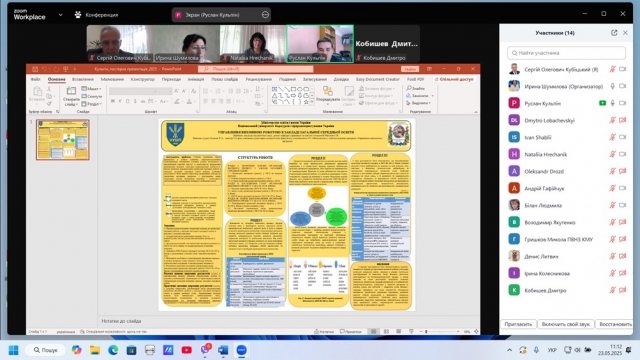Screen dimensions: 640x360
Task: Open the Microsoft Edge taskbar icon
Action: (113, 350)
